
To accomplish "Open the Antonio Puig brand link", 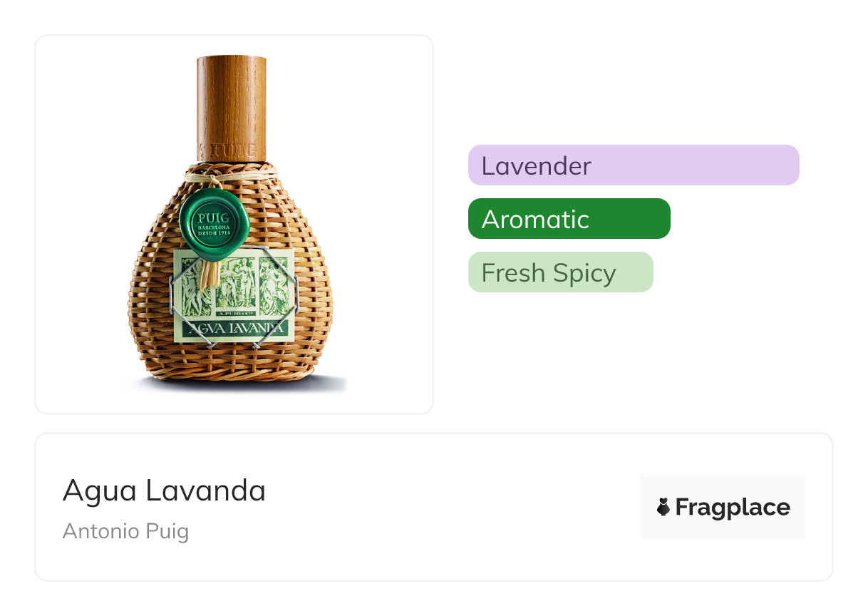I will pyautogui.click(x=125, y=531).
